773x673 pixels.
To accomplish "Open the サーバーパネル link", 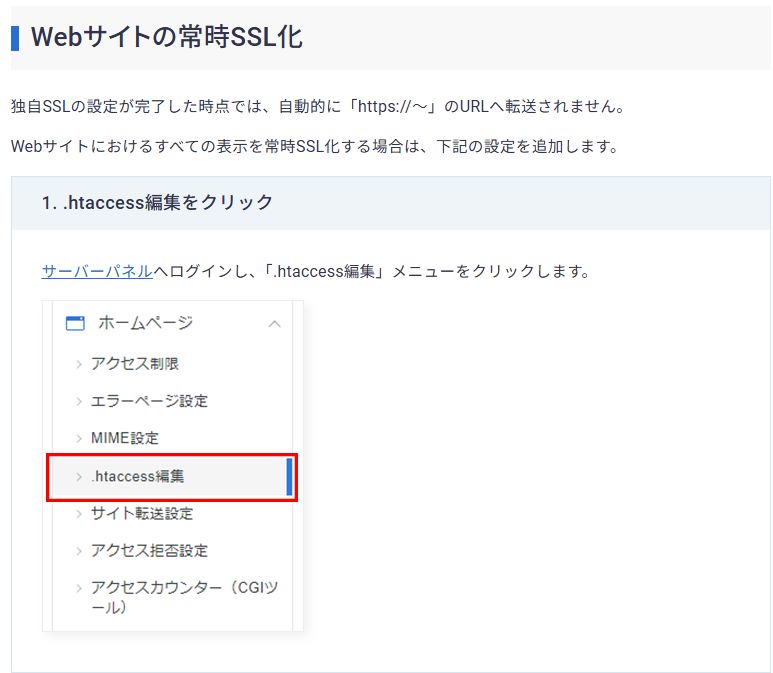I will click(x=97, y=271).
